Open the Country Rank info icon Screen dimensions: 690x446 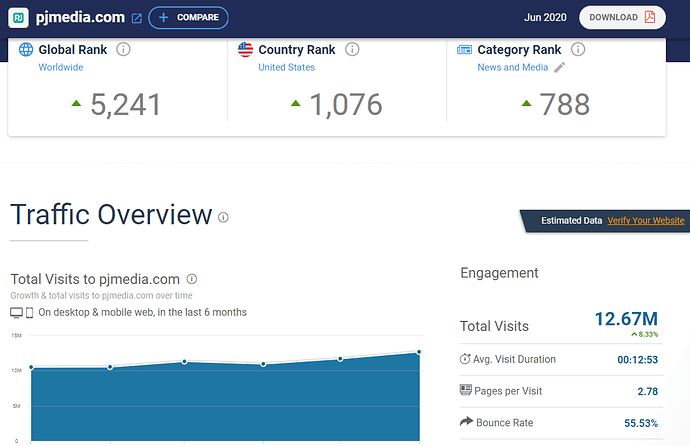click(x=352, y=49)
